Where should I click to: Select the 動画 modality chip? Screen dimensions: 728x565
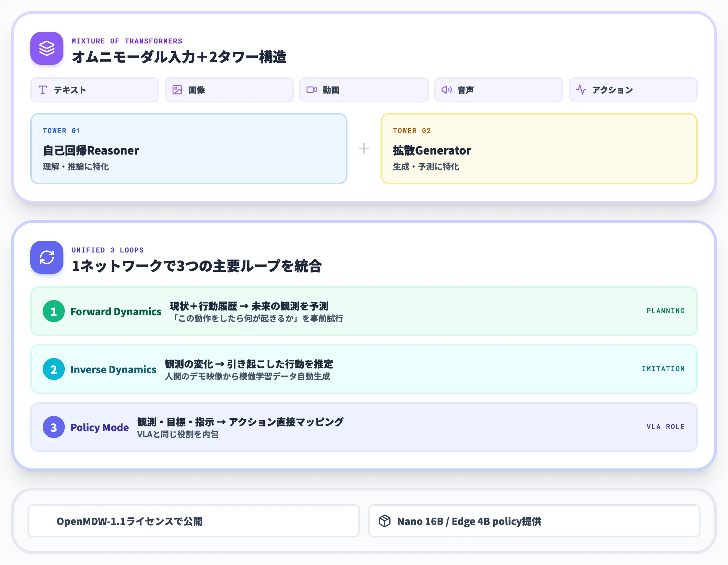(x=364, y=90)
